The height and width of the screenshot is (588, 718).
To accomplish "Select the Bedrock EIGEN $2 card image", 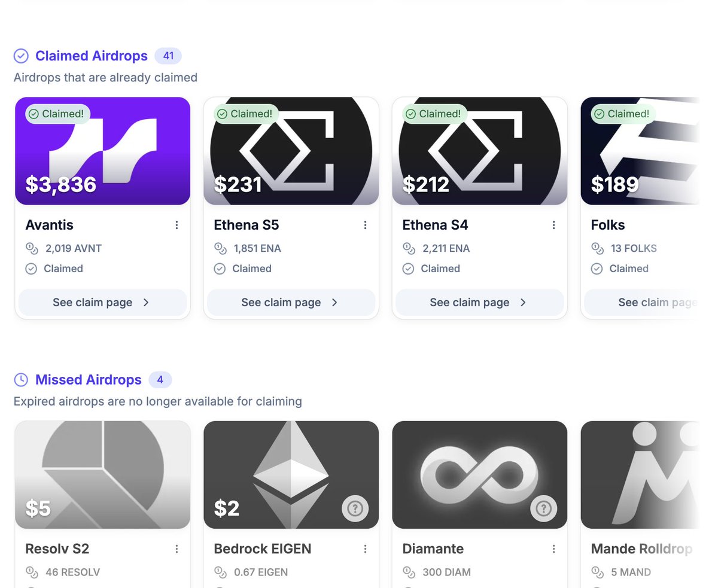I will tap(291, 475).
